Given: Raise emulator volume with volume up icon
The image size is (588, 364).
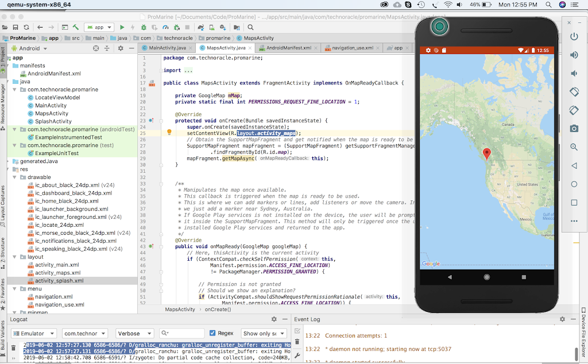Looking at the screenshot, I should (x=574, y=55).
